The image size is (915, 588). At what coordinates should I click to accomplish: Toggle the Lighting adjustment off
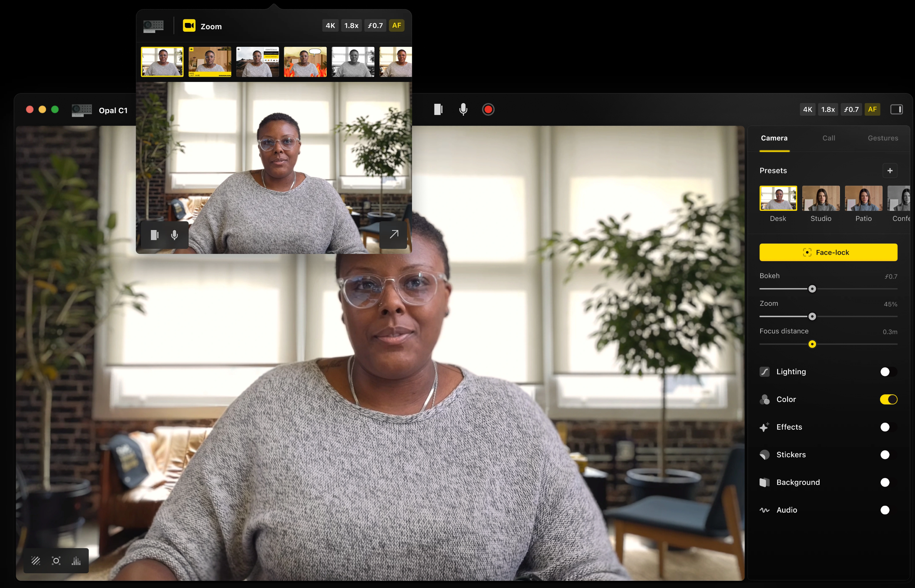coord(886,372)
